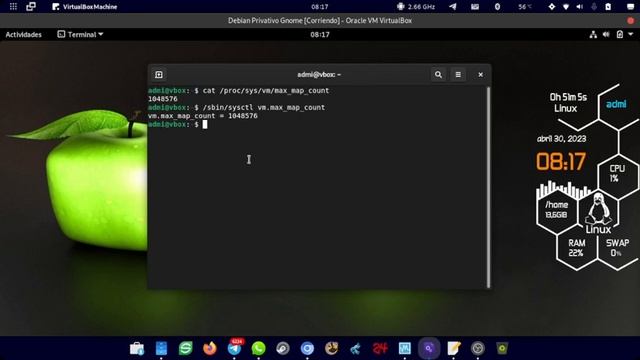Viewport: 640px width, 360px height.
Task: Click the terminal vertical scrollbar
Action: coord(488,187)
